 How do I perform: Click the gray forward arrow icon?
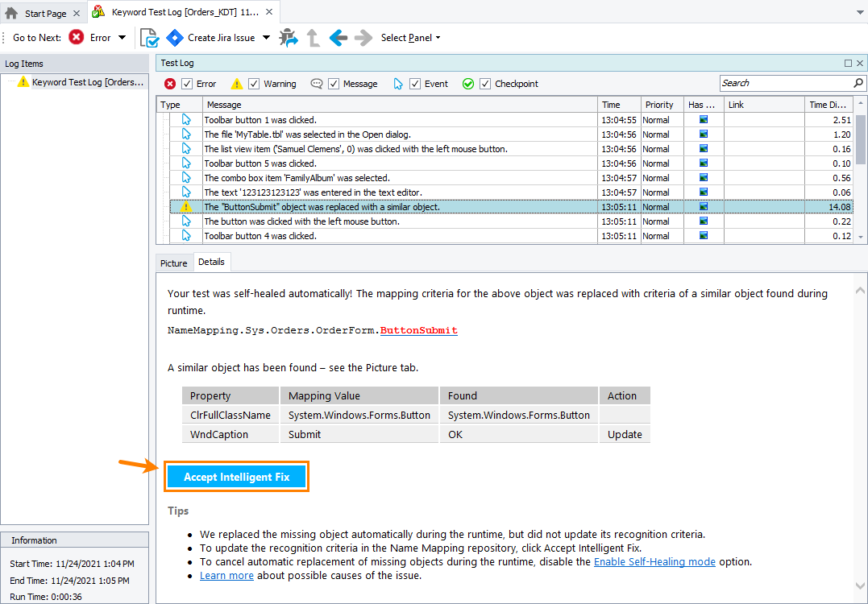coord(363,38)
